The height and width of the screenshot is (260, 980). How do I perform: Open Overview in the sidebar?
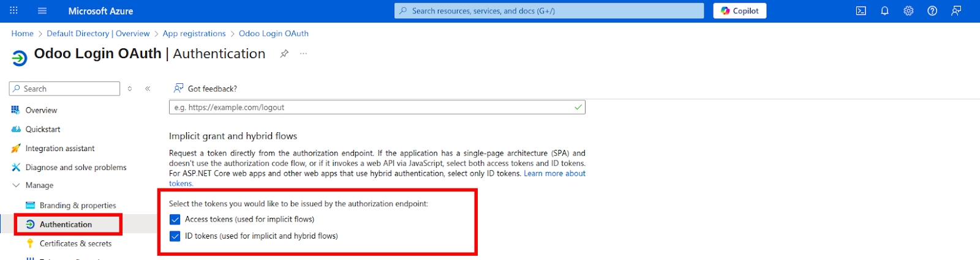(41, 110)
